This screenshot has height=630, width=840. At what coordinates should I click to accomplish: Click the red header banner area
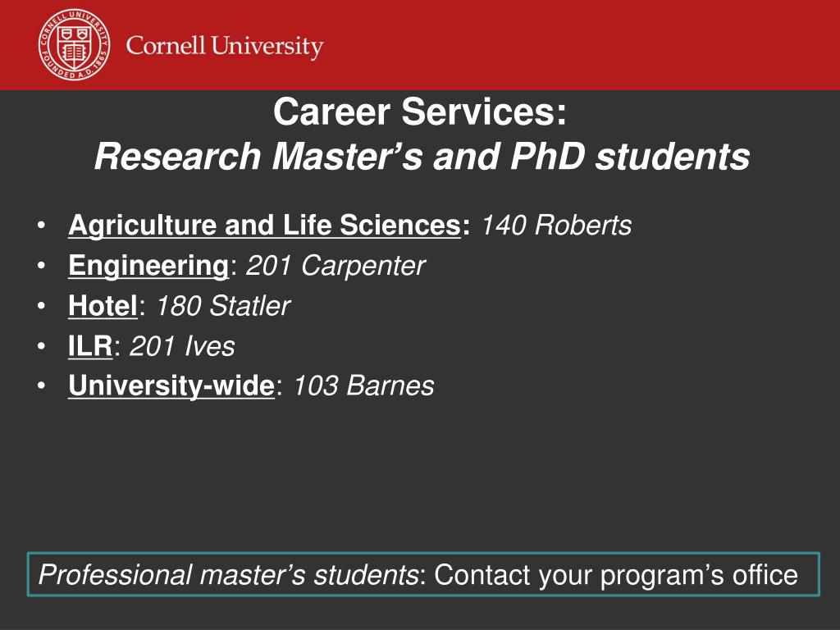[420, 45]
